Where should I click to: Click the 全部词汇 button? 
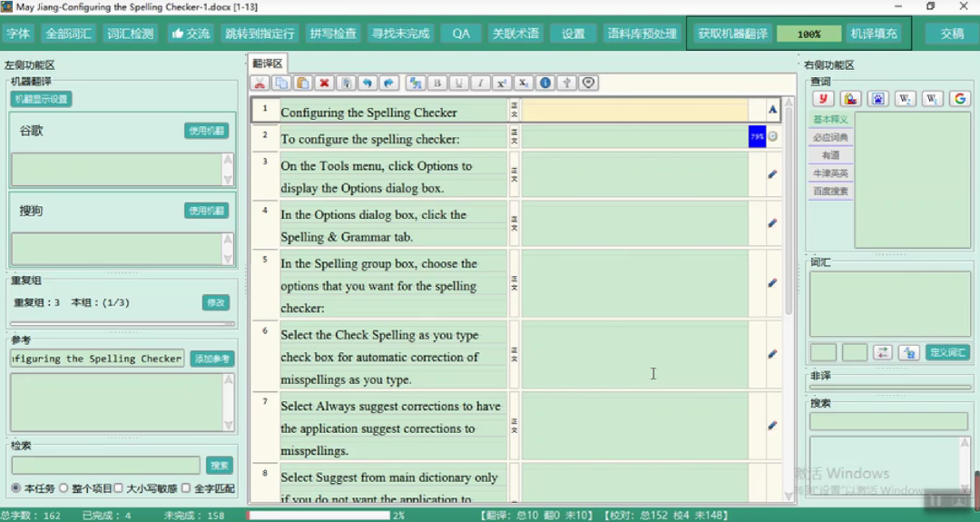tap(68, 34)
